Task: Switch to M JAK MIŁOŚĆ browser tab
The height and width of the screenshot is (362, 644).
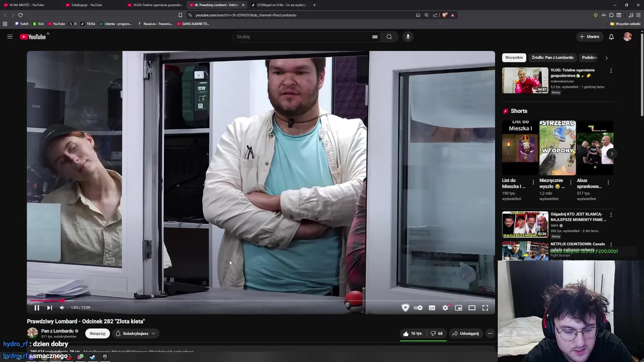Action: pos(29,5)
